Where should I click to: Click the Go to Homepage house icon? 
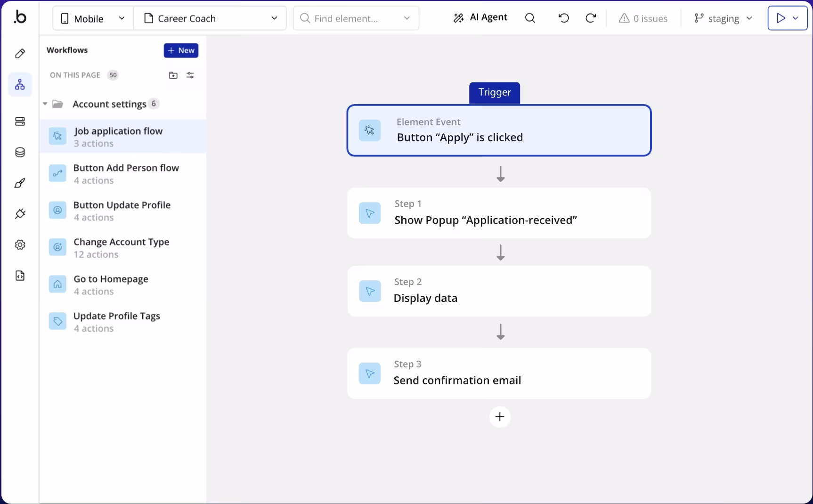(x=57, y=284)
